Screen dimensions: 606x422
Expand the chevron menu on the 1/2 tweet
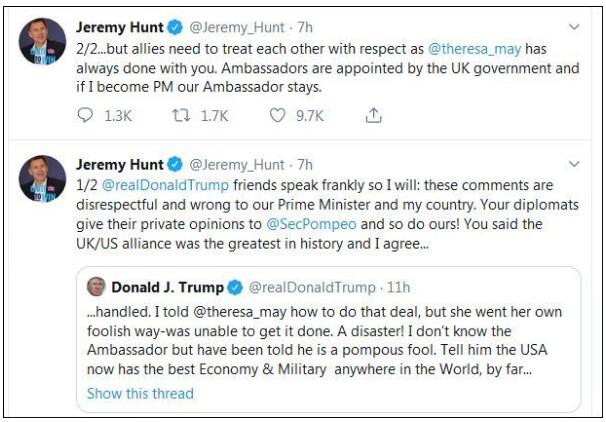point(573,163)
